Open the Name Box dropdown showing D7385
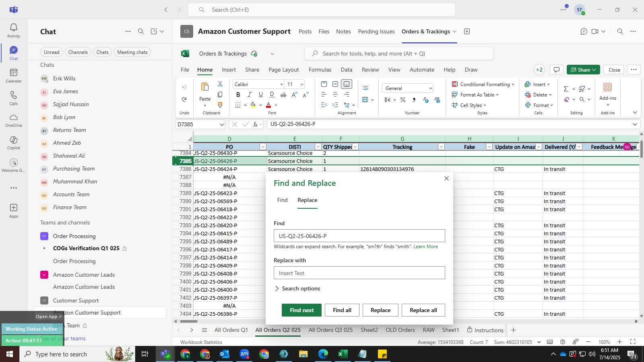644x362 pixels. (x=221, y=125)
